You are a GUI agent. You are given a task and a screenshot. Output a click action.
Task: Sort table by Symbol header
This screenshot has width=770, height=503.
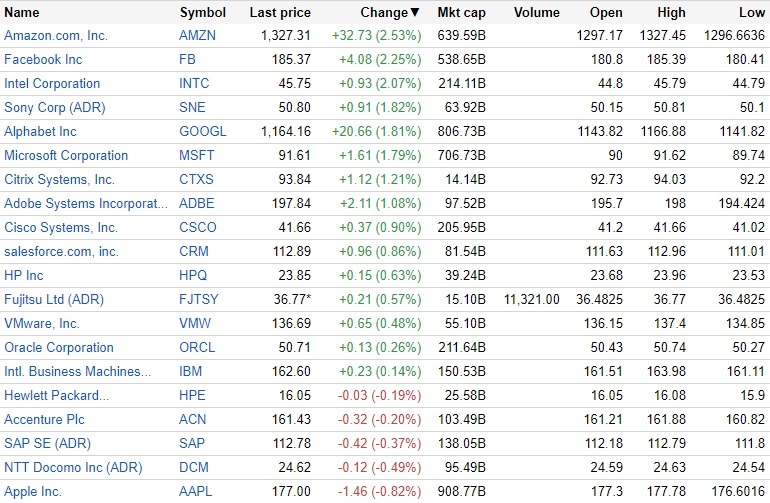(x=203, y=13)
